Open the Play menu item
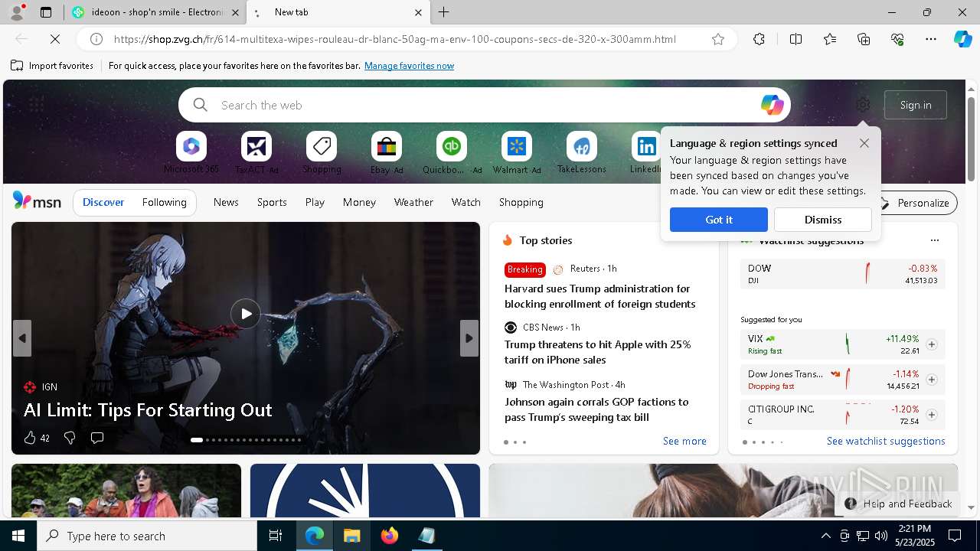This screenshot has width=980, height=551. click(x=315, y=202)
